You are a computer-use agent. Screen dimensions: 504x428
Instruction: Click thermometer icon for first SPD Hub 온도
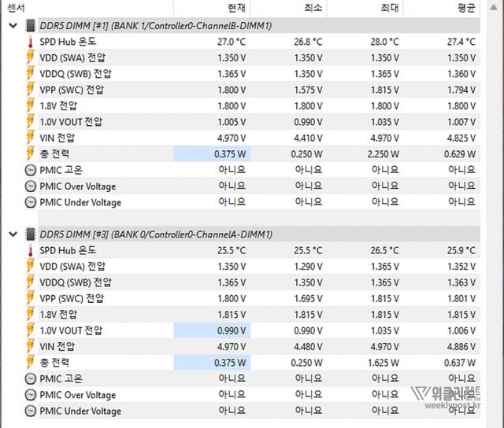tap(30, 42)
